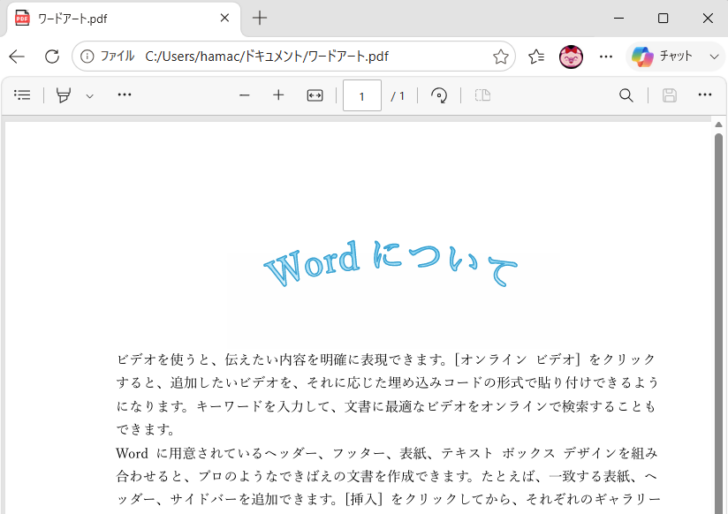Open more PDF tools next to highlight
728x514 pixels.
click(124, 95)
